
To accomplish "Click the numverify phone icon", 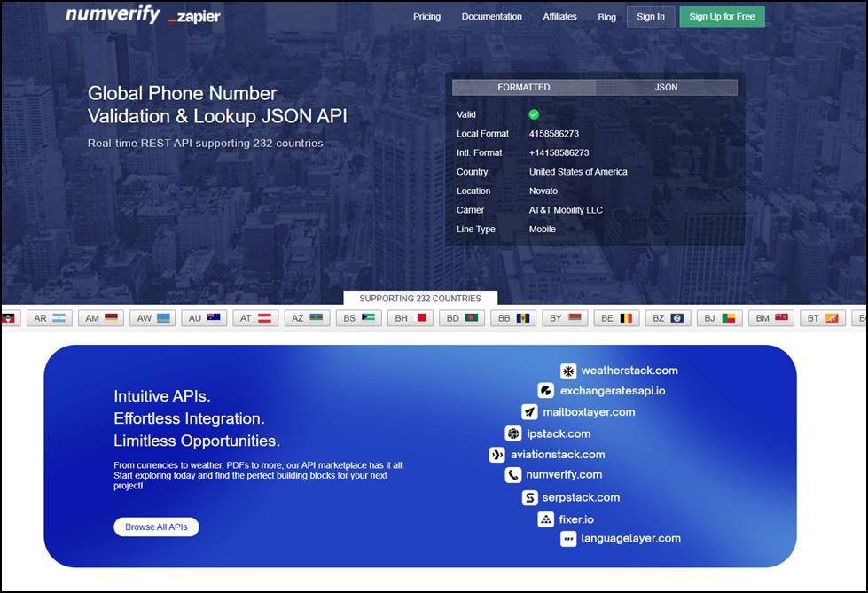I will 513,475.
